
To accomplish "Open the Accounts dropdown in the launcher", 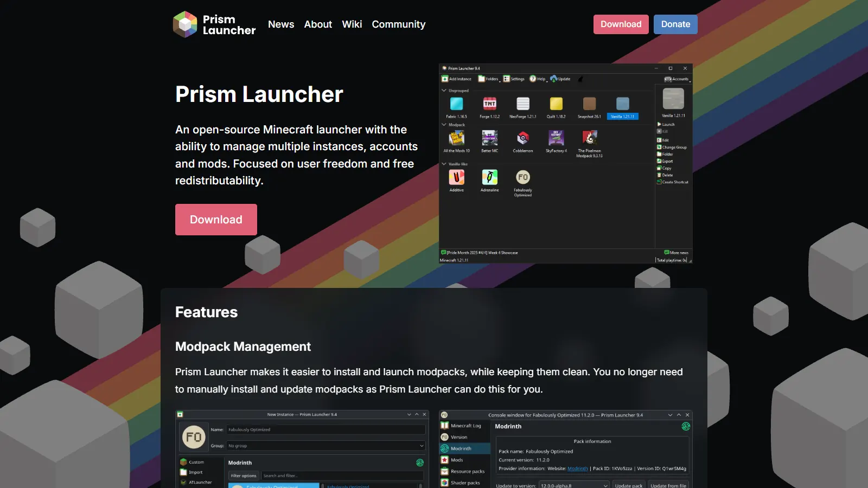I will (x=678, y=79).
